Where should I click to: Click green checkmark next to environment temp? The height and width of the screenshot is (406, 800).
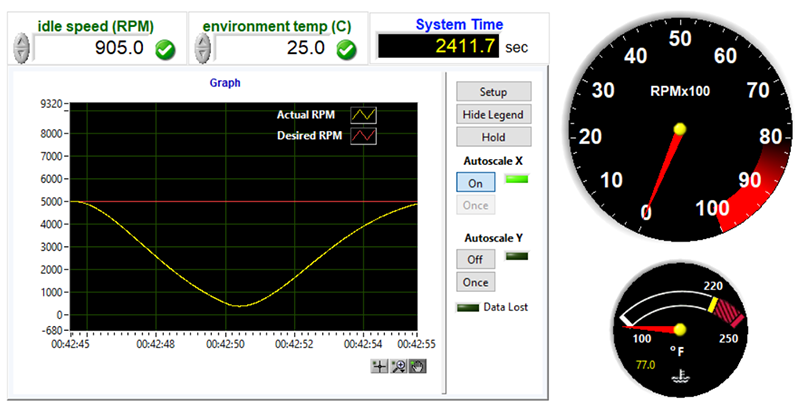[346, 48]
